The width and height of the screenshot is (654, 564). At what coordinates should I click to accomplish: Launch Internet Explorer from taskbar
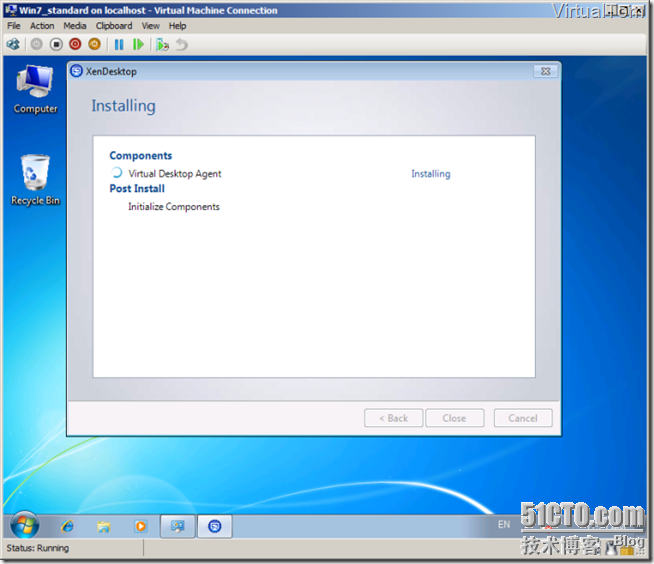pyautogui.click(x=68, y=526)
